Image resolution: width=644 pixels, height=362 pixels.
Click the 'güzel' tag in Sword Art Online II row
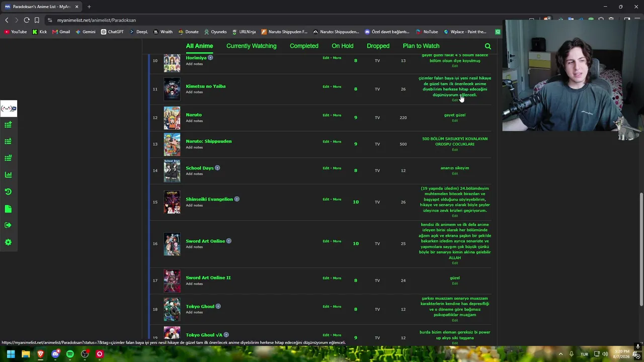(x=455, y=278)
